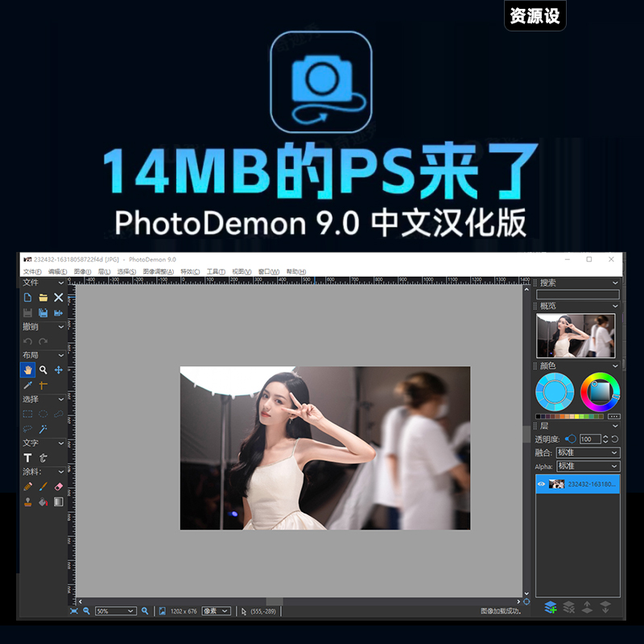
Task: Open the 图像(I) menu
Action: pyautogui.click(x=82, y=271)
